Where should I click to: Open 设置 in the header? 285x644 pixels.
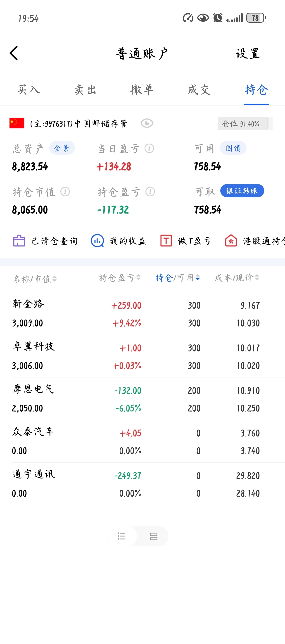248,53
